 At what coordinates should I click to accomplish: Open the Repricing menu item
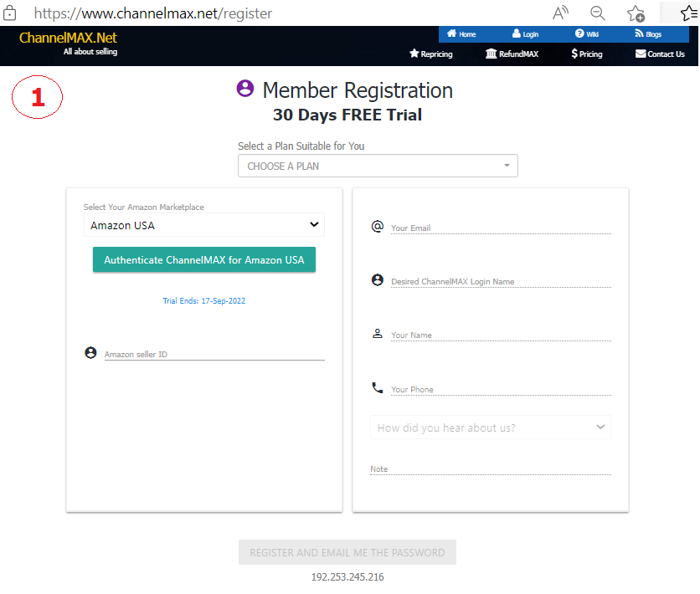[x=430, y=54]
